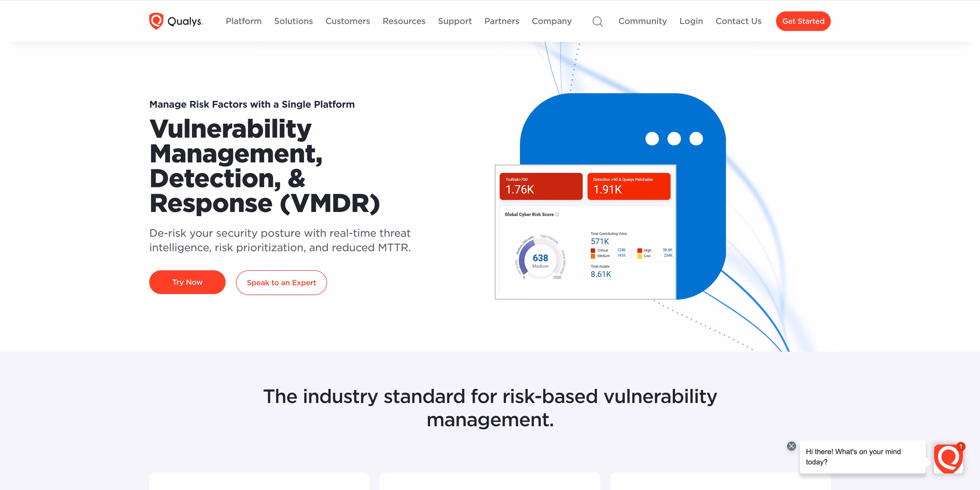Open the Company navigation menu
980x490 pixels.
552,21
